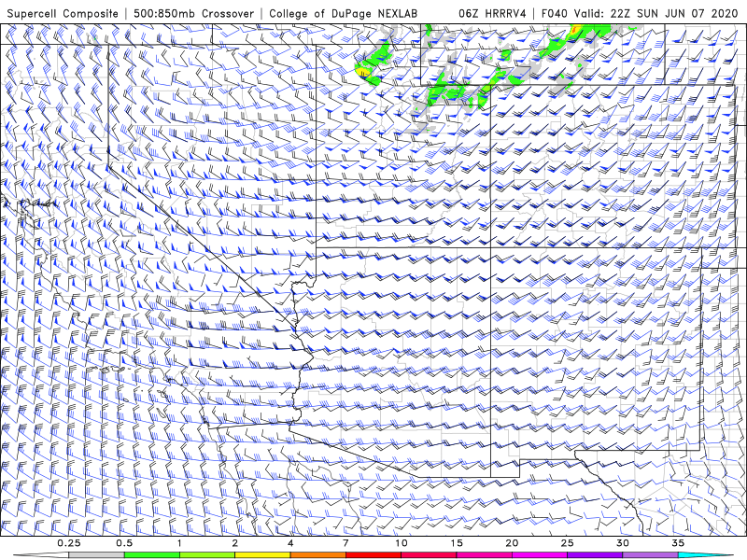Click the '35' legend value
This screenshot has height=560, width=747.
pyautogui.click(x=678, y=543)
